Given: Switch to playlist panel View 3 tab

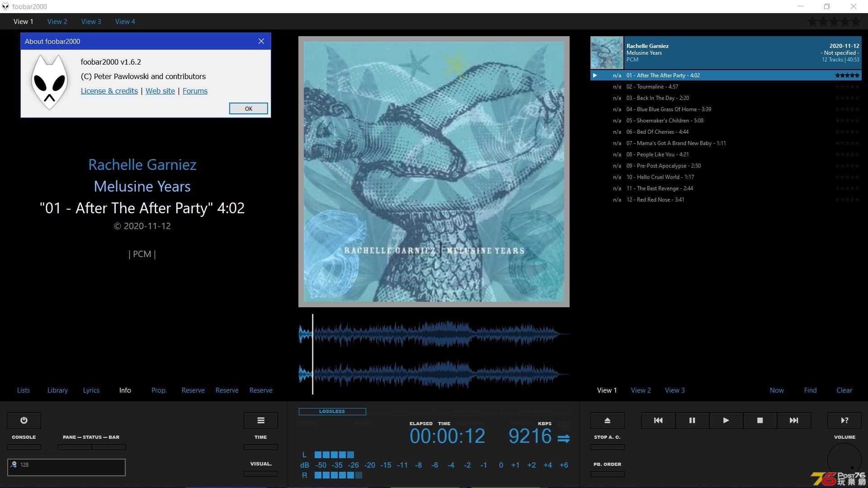Looking at the screenshot, I should 675,390.
